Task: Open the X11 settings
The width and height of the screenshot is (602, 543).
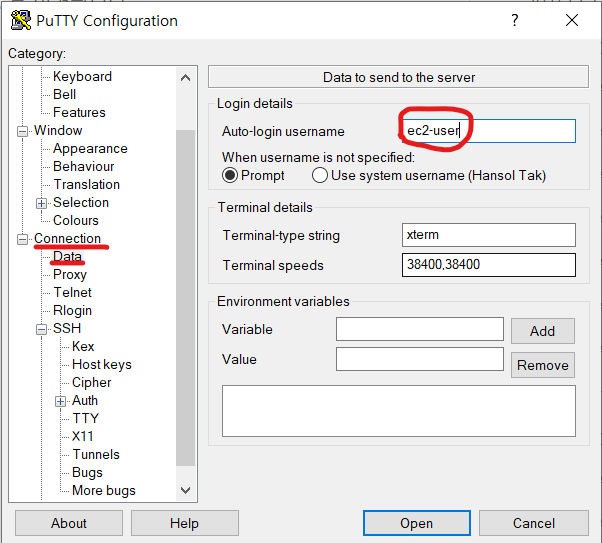Action: (83, 437)
